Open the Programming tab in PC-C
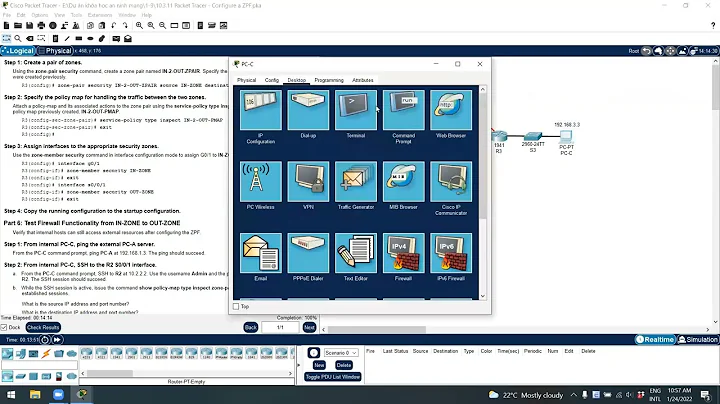The height and width of the screenshot is (404, 720). click(x=329, y=80)
